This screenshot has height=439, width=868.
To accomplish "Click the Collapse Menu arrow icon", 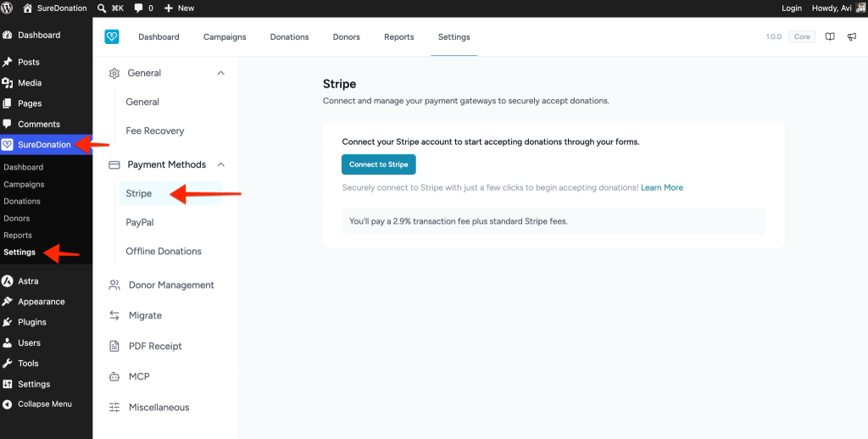I will tap(7, 404).
